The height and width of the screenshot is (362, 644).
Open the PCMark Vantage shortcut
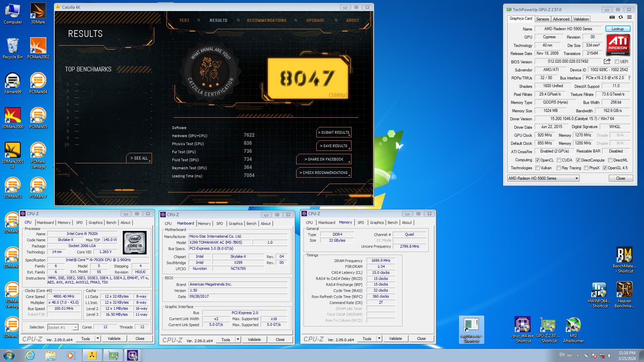(38, 156)
